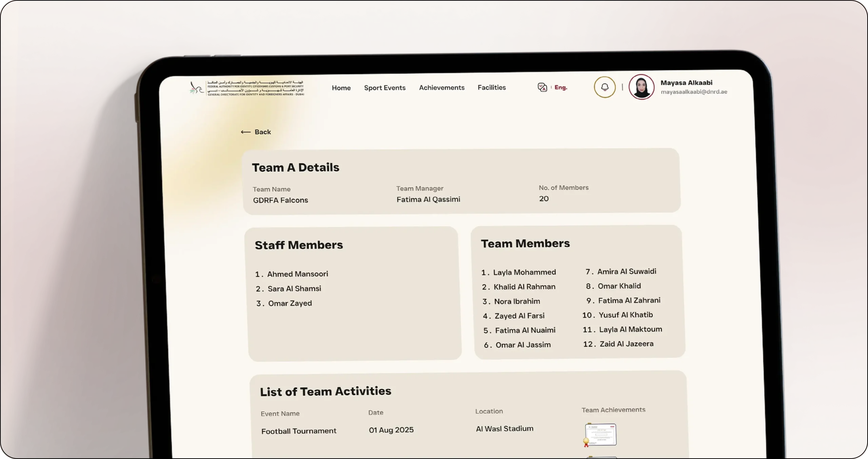Click the Team Manager field label
Image resolution: width=868 pixels, height=459 pixels.
coord(420,188)
